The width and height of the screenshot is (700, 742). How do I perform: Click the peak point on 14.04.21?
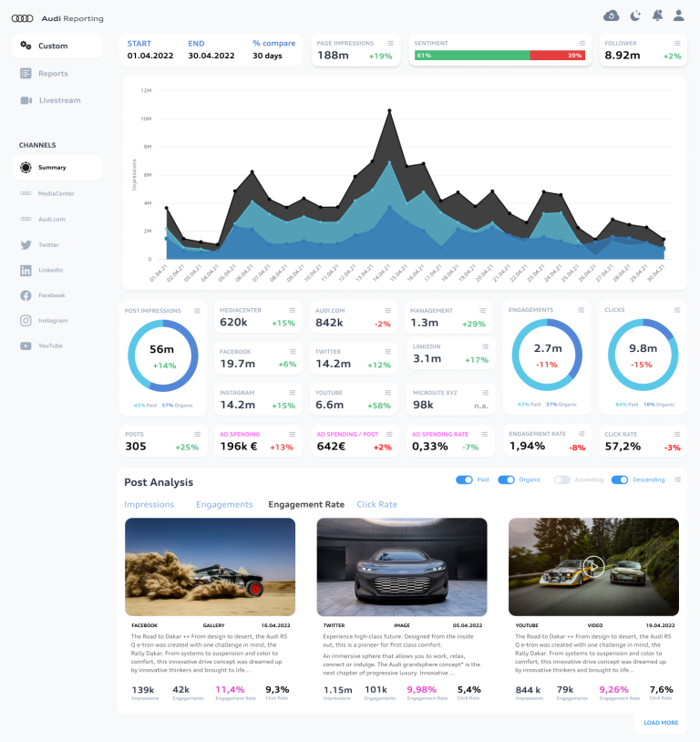(x=389, y=110)
